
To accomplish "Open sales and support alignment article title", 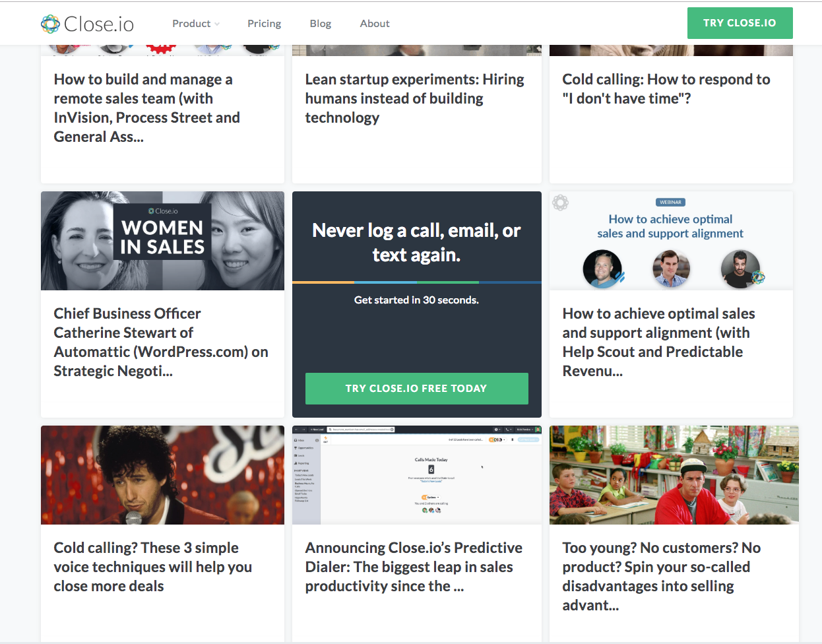I will point(658,342).
